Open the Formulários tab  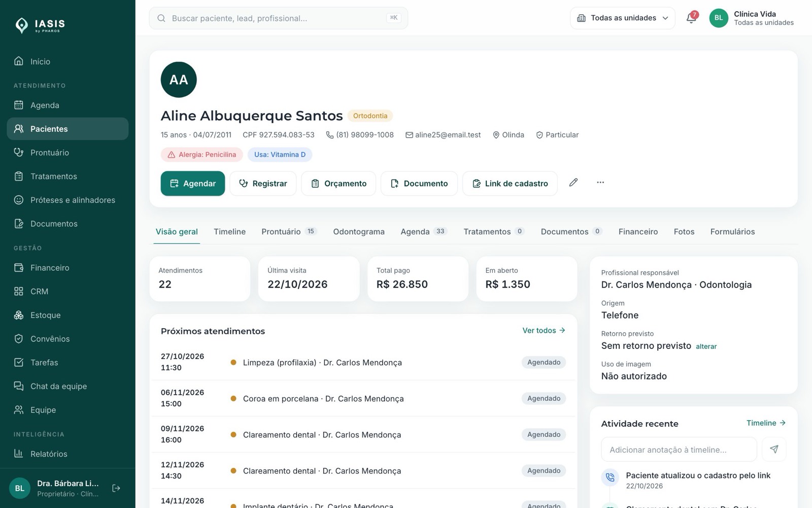(x=732, y=232)
